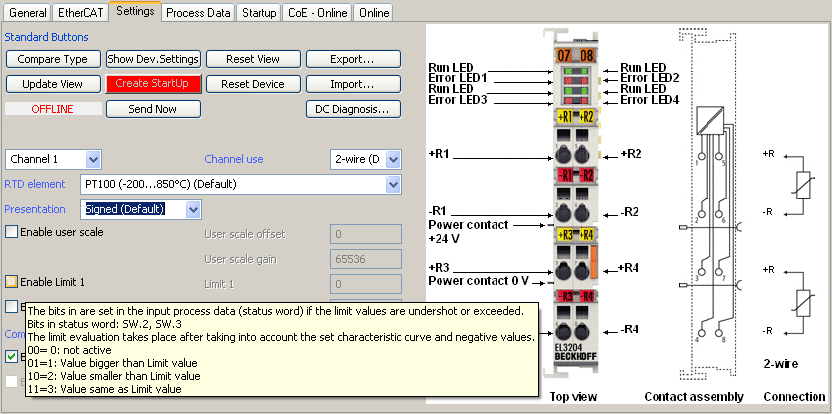The height and width of the screenshot is (414, 832).
Task: Click the Export... button
Action: [x=353, y=59]
